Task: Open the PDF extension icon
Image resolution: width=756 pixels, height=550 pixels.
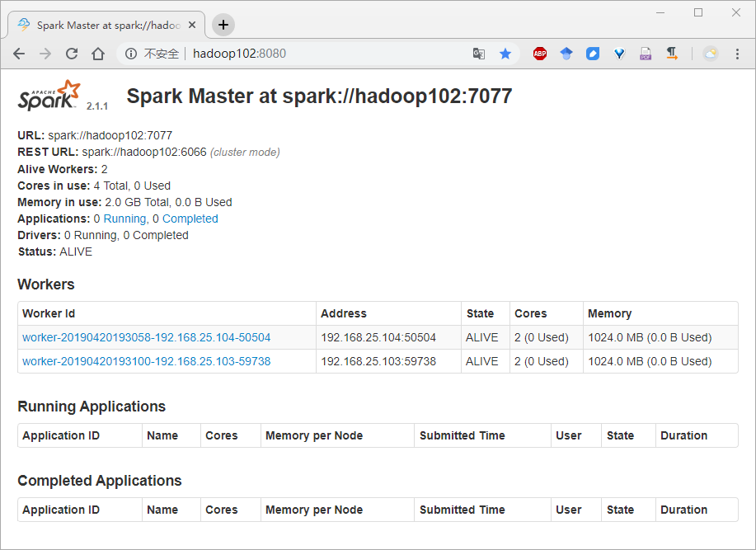Action: point(646,54)
